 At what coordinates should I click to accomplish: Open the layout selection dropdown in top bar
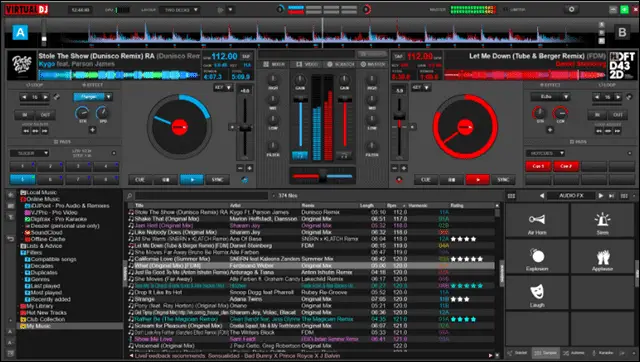180,10
